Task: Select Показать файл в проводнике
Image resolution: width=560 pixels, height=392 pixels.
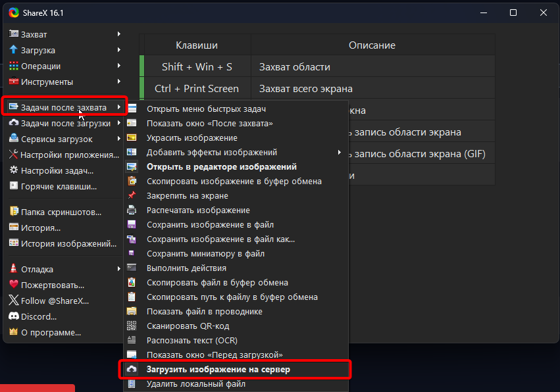Action: (236, 311)
